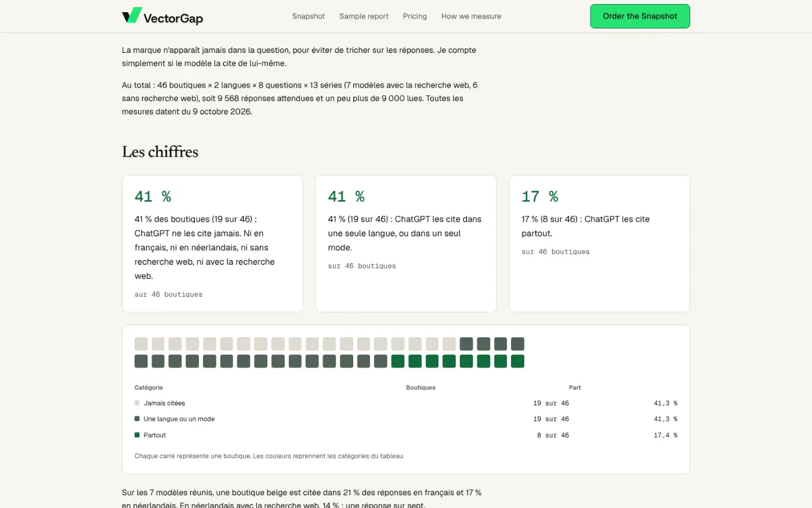Click the Partout legend green swatch
This screenshot has width=812, height=508.
point(137,435)
